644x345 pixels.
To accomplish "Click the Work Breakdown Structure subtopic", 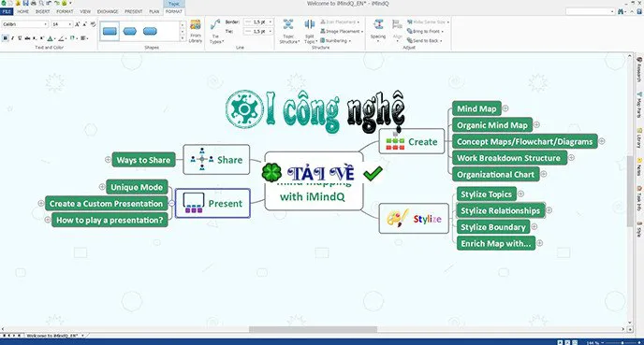I will pyautogui.click(x=509, y=158).
